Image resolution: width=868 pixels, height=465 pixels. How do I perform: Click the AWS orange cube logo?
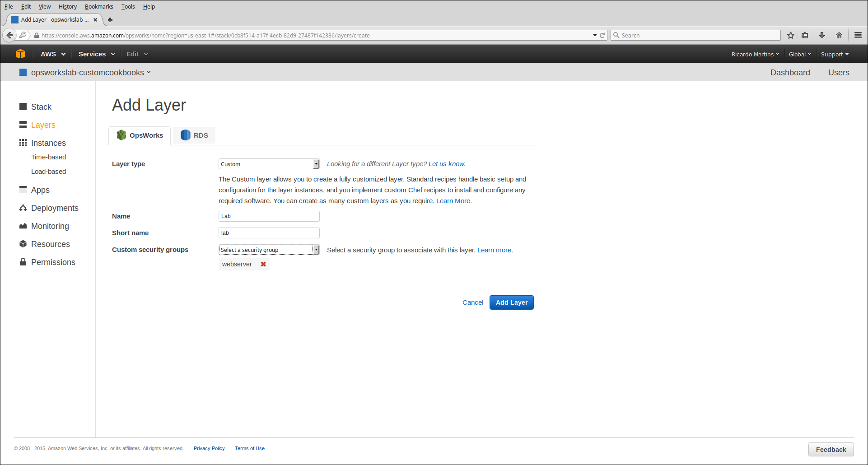[20, 54]
